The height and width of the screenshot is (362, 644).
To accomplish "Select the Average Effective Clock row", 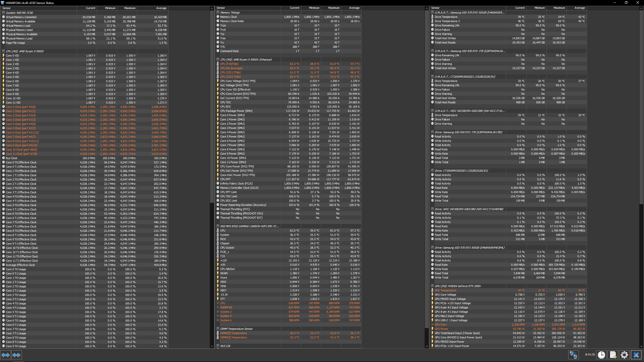I will (x=85, y=265).
